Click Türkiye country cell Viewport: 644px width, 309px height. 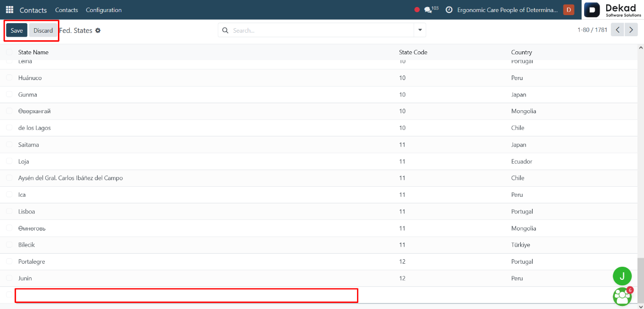tap(521, 245)
